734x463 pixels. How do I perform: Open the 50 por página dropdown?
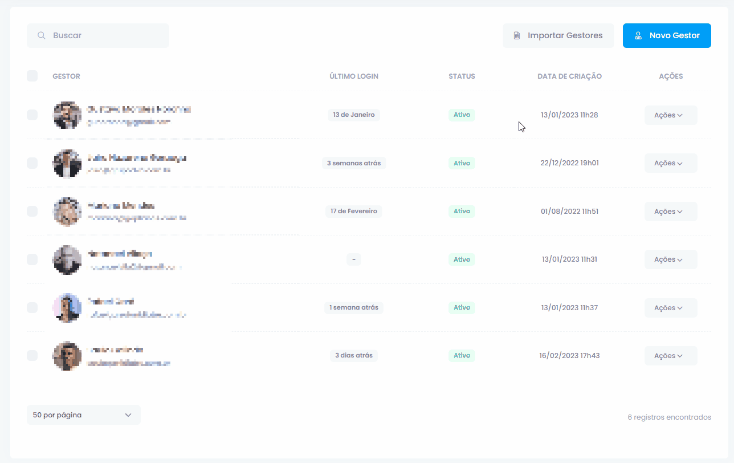coord(83,415)
